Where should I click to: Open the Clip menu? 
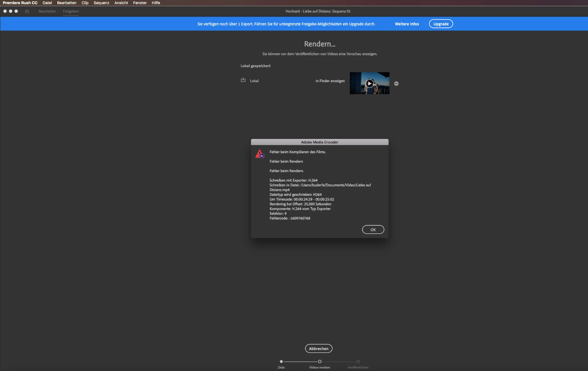pos(85,3)
